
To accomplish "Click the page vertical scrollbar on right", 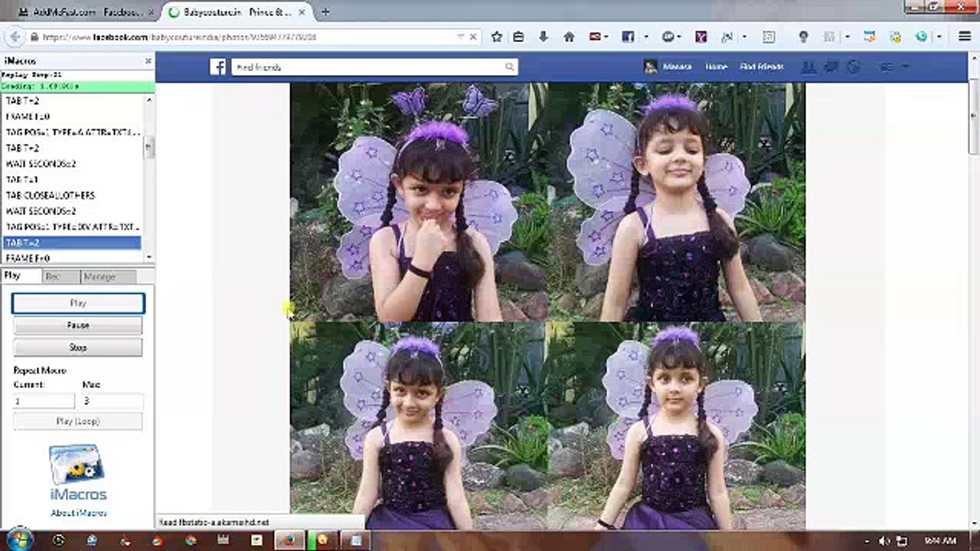I will tap(974, 115).
